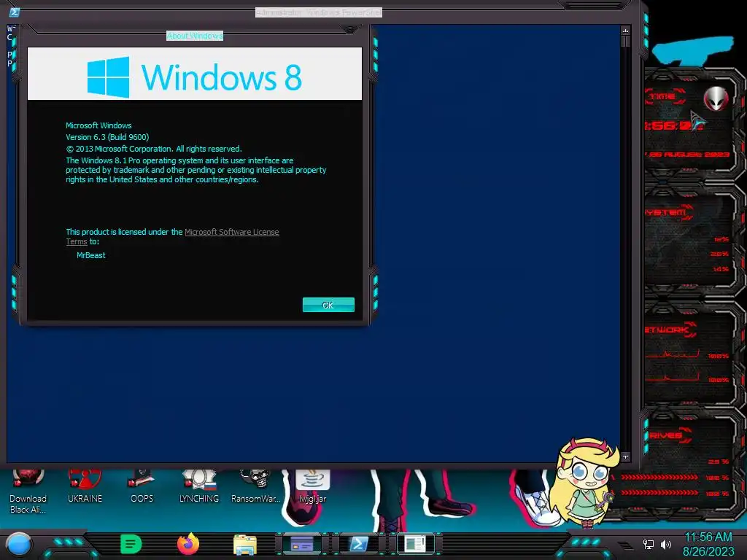Select the UKRAINE desktop icon
Image resolution: width=747 pixels, height=560 pixels.
tap(85, 486)
